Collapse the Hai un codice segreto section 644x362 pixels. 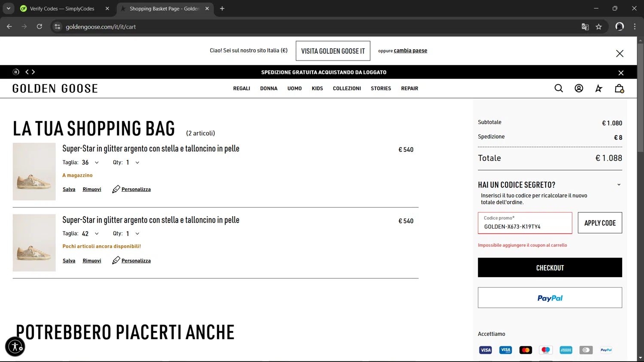point(619,185)
